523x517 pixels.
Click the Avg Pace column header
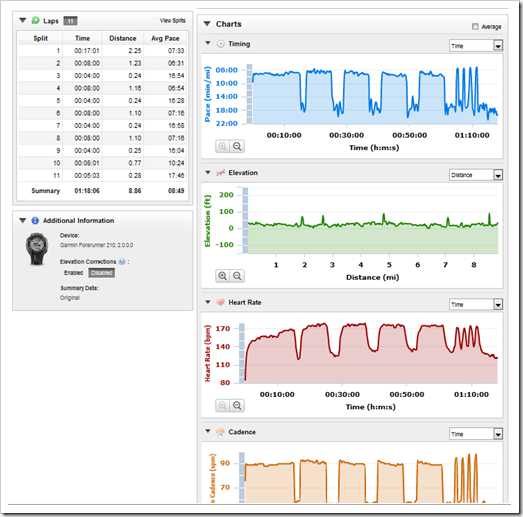click(x=165, y=38)
